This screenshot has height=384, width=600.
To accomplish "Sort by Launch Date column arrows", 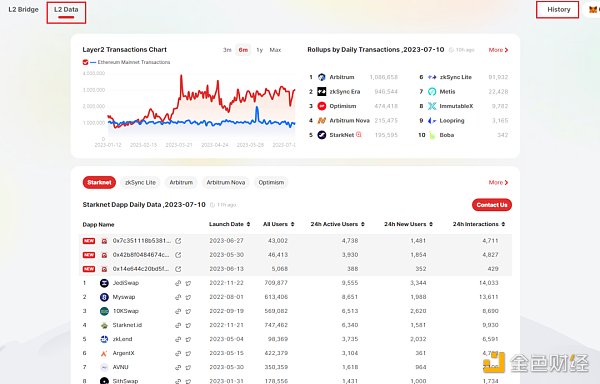I will 248,224.
